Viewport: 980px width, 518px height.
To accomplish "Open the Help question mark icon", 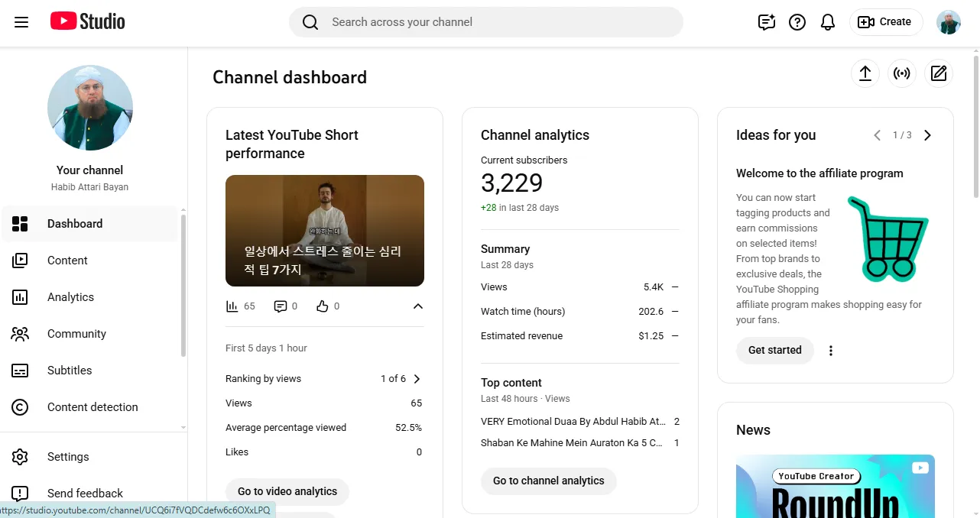I will 797,22.
